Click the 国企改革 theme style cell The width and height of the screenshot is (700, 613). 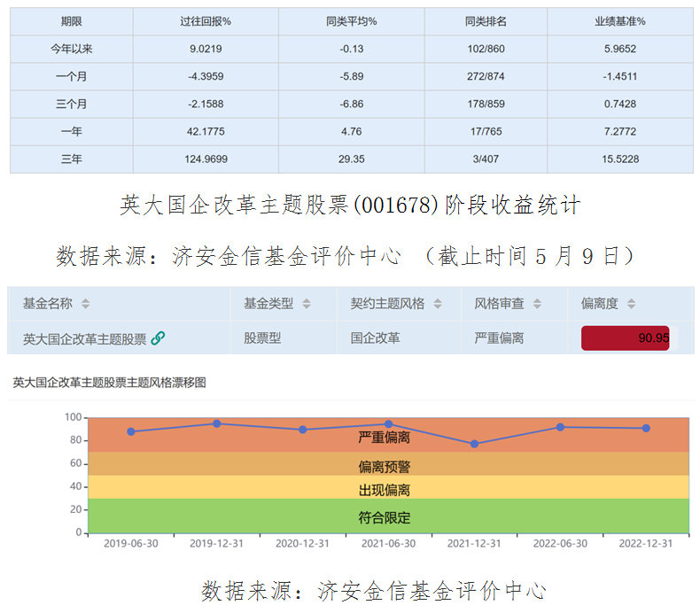pyautogui.click(x=375, y=338)
